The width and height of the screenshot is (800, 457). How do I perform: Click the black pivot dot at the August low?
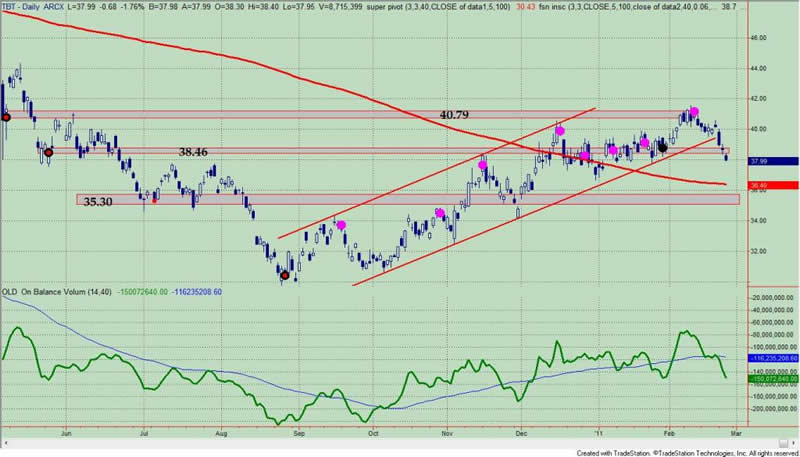click(x=285, y=275)
